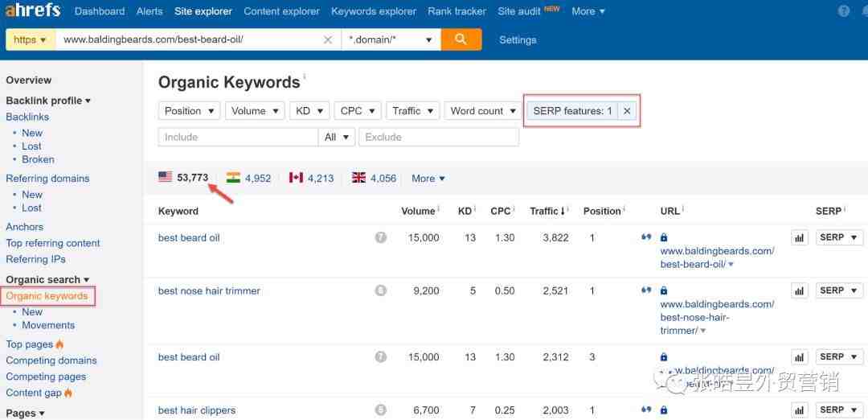Open the All match dropdown

pyautogui.click(x=337, y=137)
